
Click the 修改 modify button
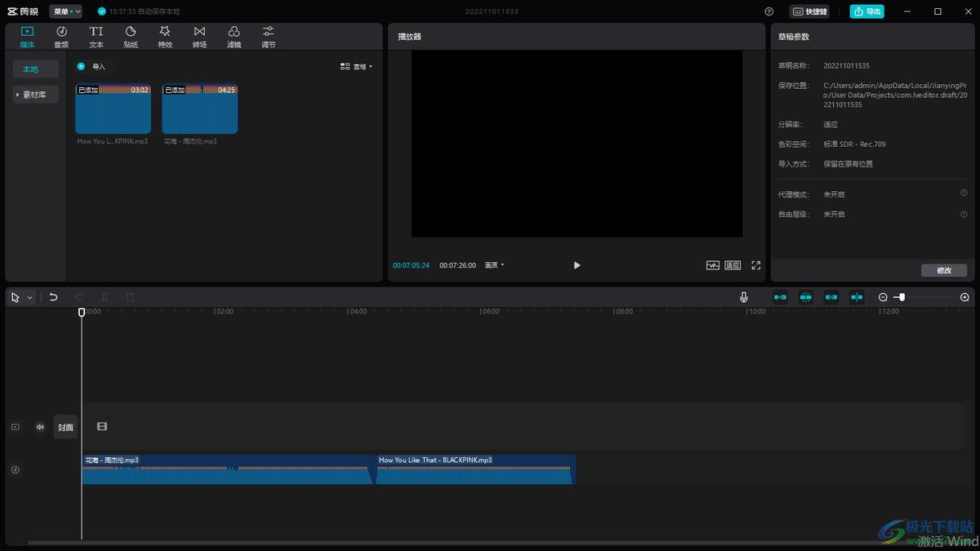point(943,270)
